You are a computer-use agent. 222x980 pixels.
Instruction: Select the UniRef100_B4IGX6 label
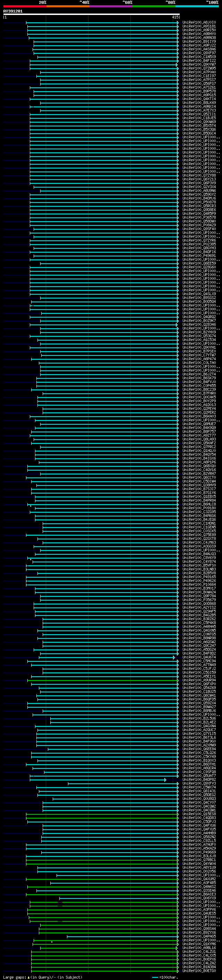pyautogui.click(x=199, y=459)
